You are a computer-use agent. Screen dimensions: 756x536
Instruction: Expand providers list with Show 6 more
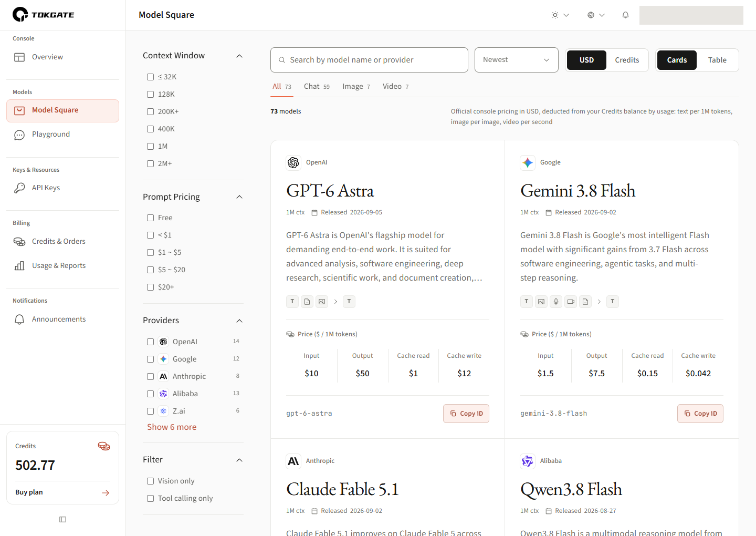(172, 427)
